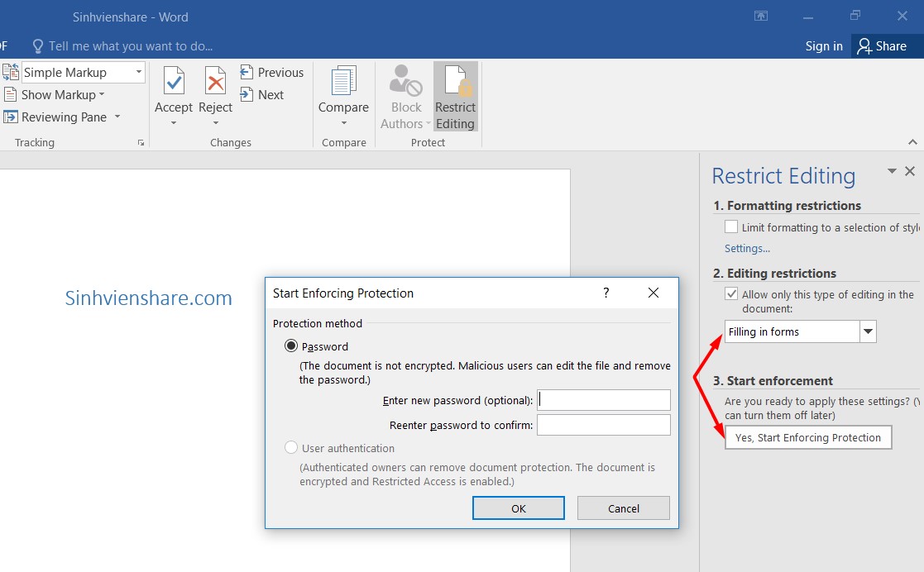Screen dimensions: 924x572
Task: Select the Password protection method radio
Action: tap(291, 346)
